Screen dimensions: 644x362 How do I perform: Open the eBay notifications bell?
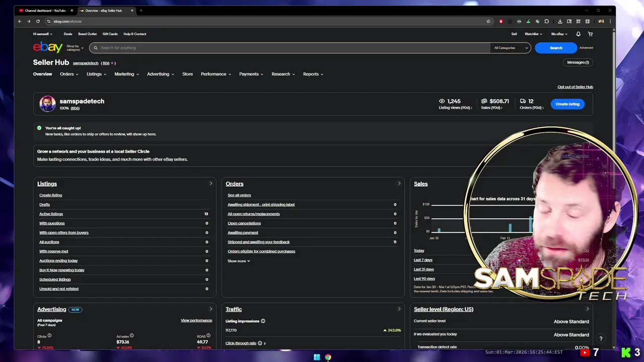coord(578,34)
